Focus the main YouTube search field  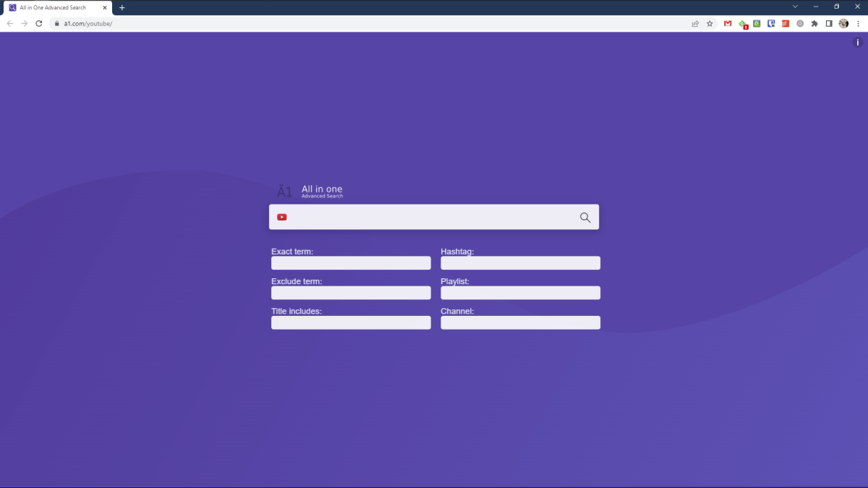434,217
